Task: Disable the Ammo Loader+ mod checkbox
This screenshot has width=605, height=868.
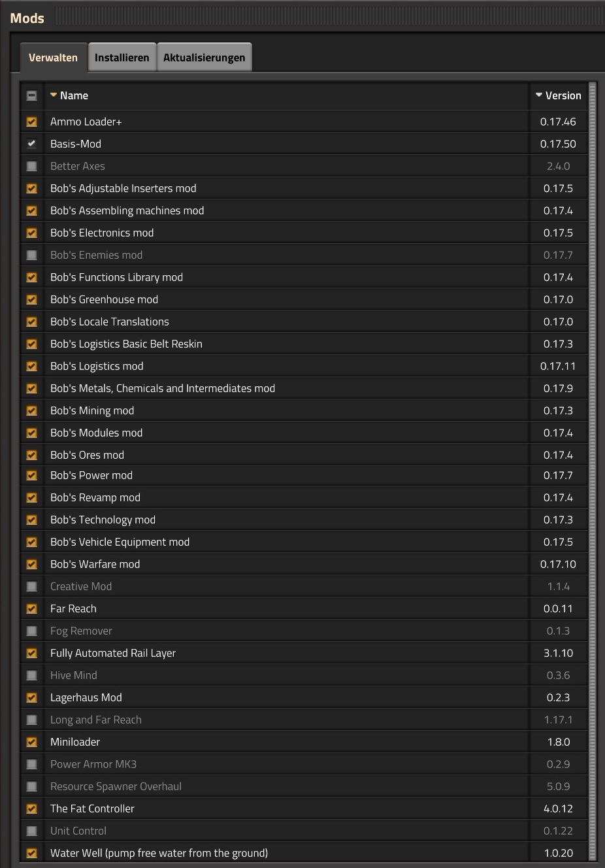Action: coord(31,122)
